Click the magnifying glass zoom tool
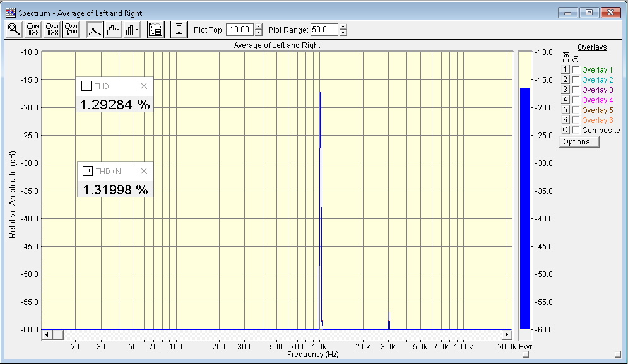Screen dimensions: 628x364 14,30
